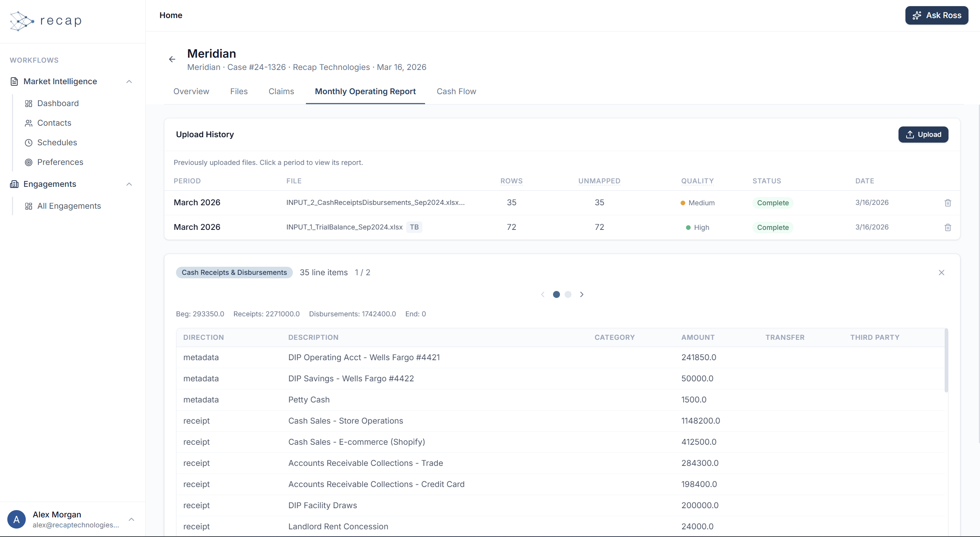980x537 pixels.
Task: Close the Cash Receipts & Disbursements panel
Action: (x=942, y=272)
